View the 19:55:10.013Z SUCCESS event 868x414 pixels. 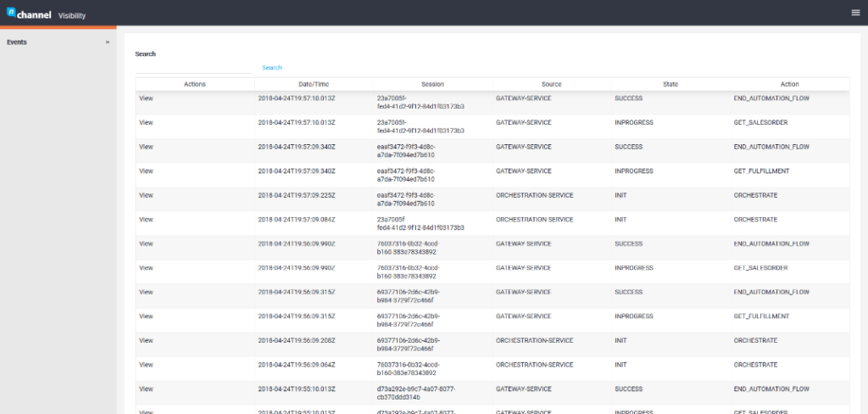point(146,389)
